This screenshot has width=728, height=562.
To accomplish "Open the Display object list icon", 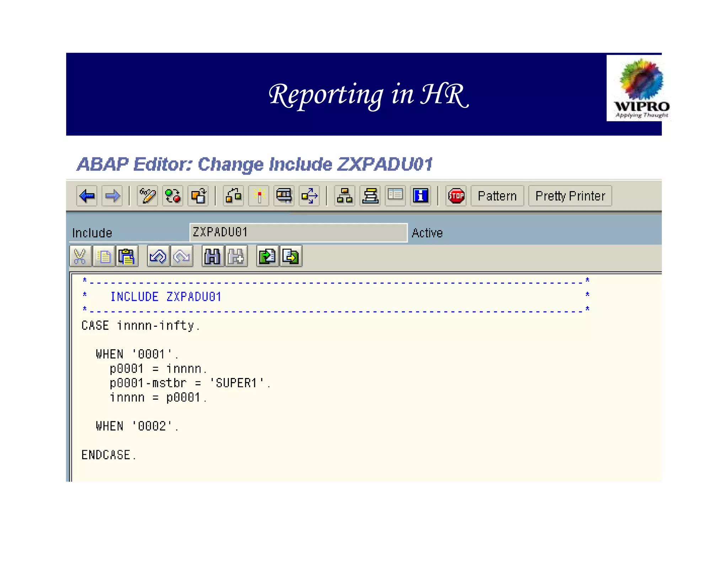I will (x=344, y=196).
